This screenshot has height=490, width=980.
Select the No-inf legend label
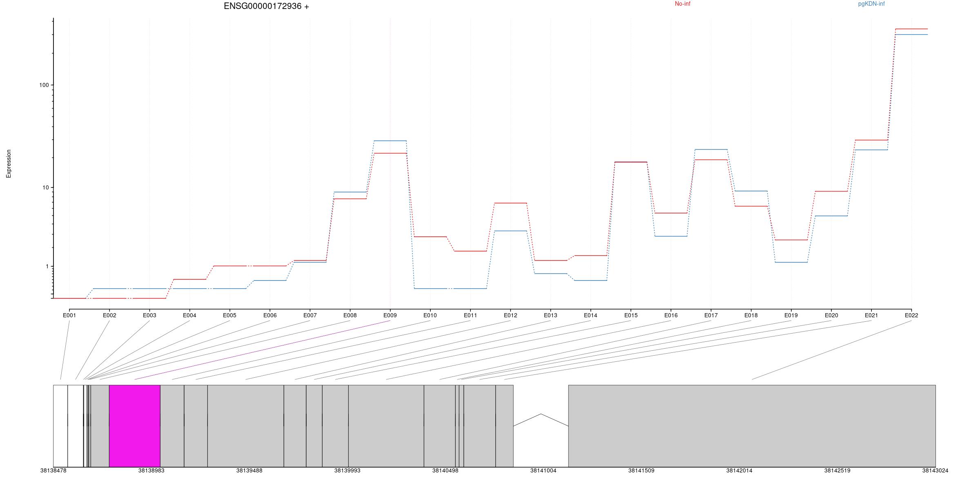pyautogui.click(x=682, y=4)
